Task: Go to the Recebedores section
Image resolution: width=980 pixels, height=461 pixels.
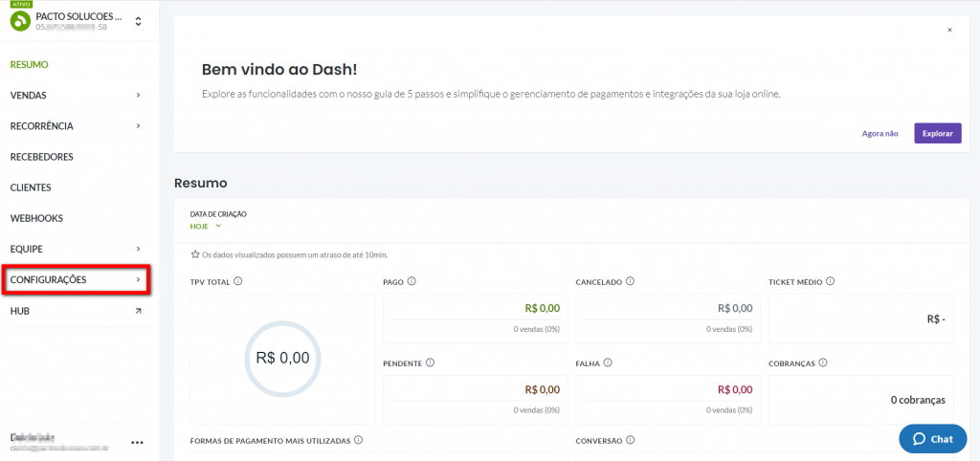Action: click(x=42, y=157)
